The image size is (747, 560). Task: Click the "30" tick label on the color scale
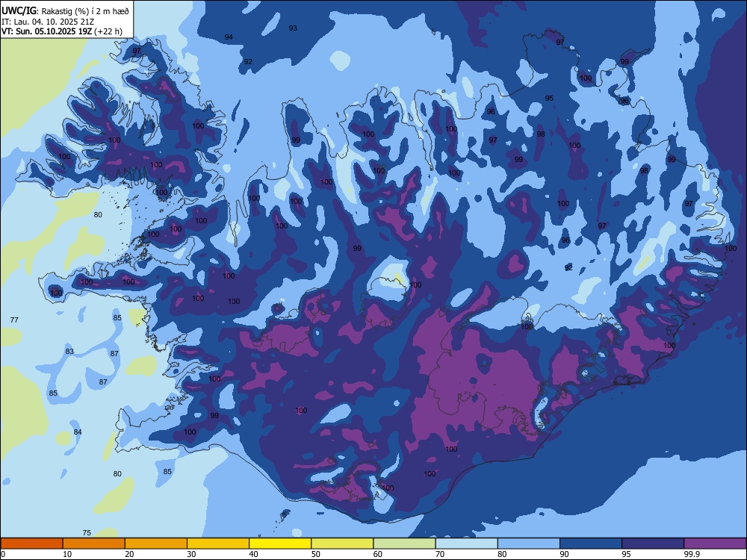(191, 554)
